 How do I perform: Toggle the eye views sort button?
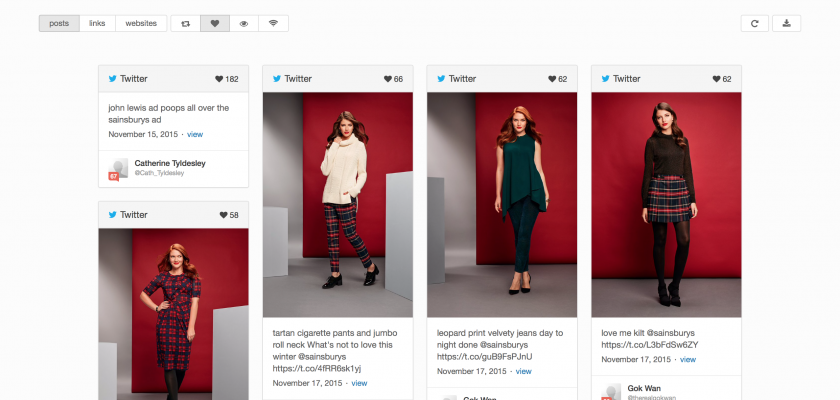pos(244,23)
